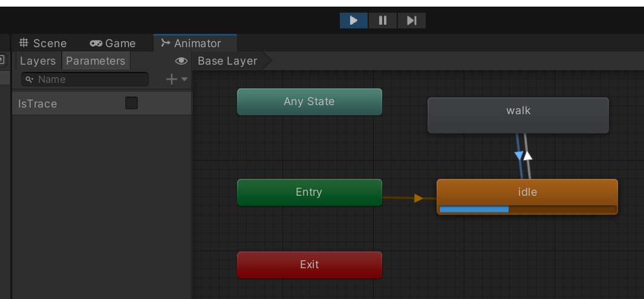644x299 pixels.
Task: Toggle the IsTrace checkbox
Action: pyautogui.click(x=131, y=103)
